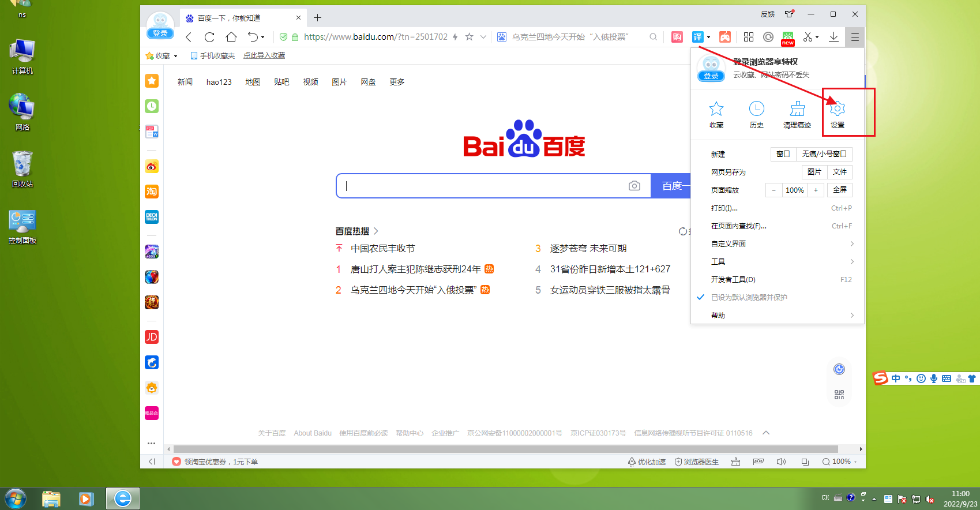980x510 pixels.
Task: Click the QR code icon on page
Action: click(839, 395)
